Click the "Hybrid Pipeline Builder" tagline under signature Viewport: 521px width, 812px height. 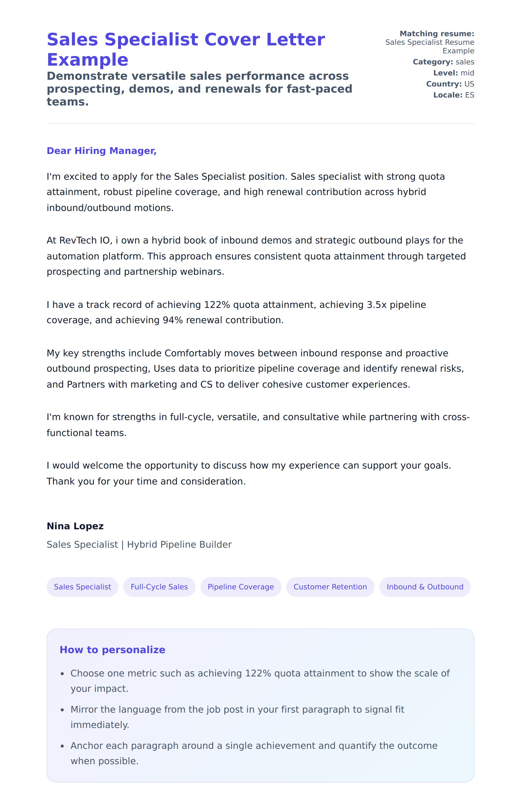pos(179,544)
